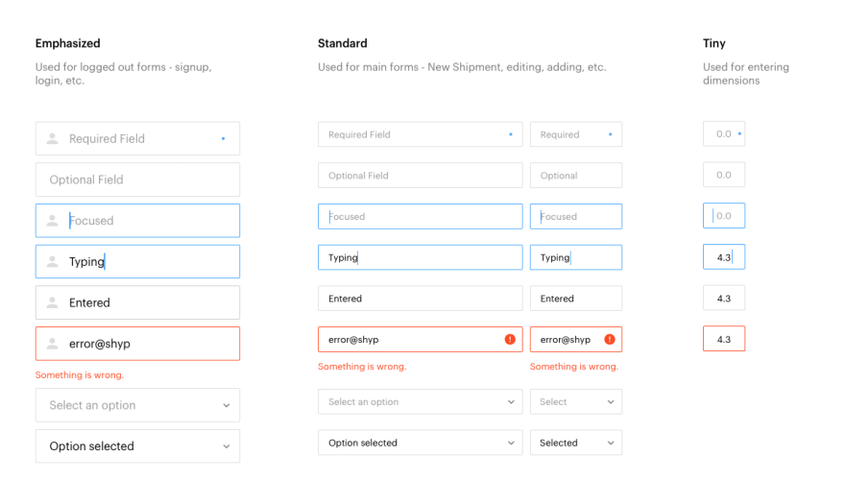
Task: Click the 'Emphasized' heading
Action: coord(68,43)
